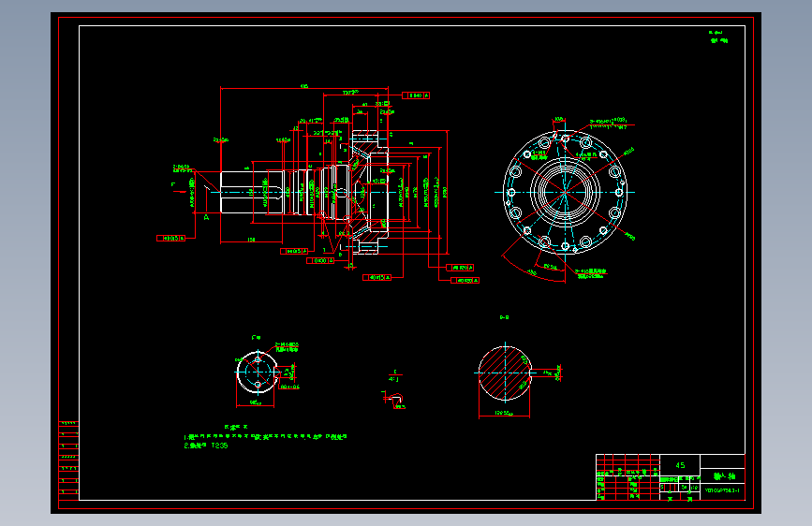Click the dimension below the shaft's left segment

click(251, 241)
